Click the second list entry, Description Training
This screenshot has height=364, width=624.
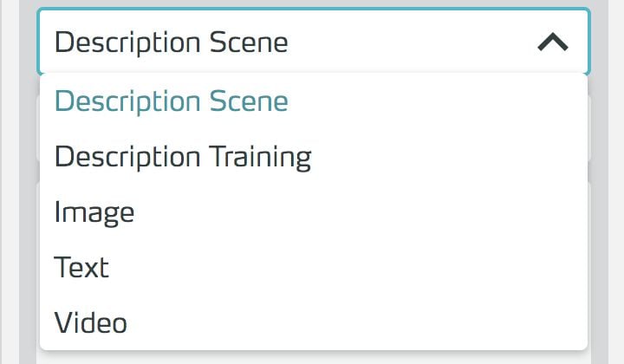coord(183,157)
